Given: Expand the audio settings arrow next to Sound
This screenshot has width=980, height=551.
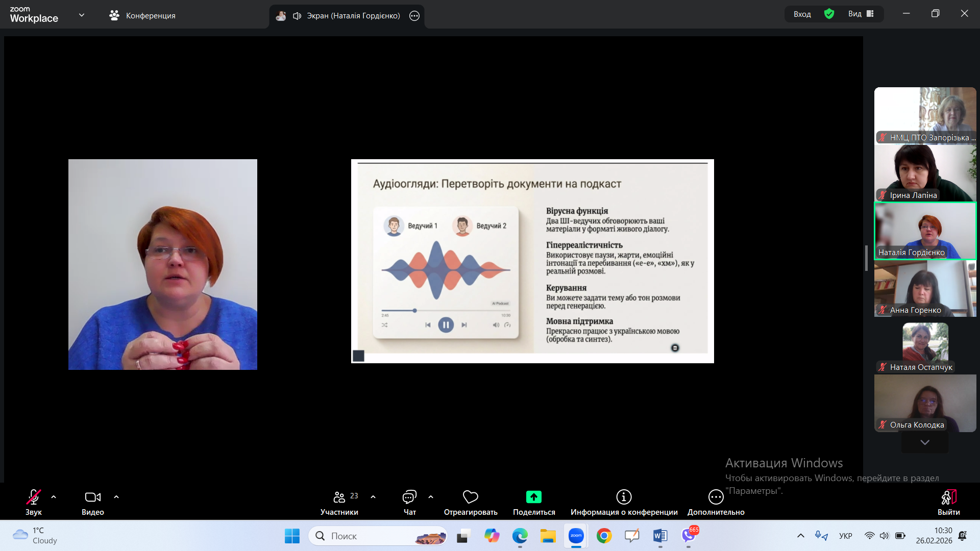Looking at the screenshot, I should coord(54,497).
